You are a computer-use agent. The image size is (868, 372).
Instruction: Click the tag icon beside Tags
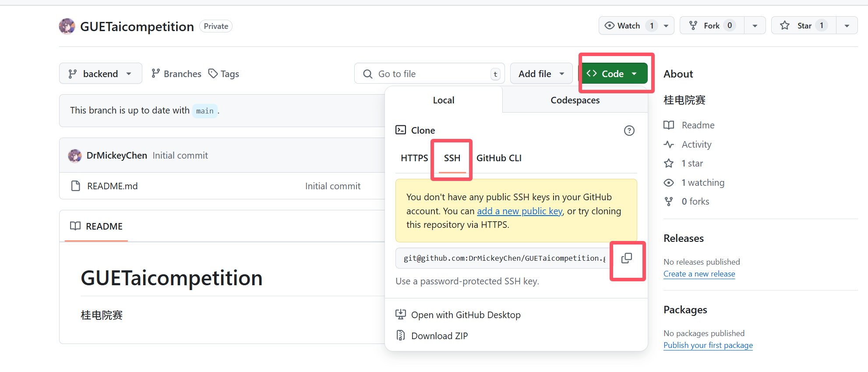pos(213,74)
